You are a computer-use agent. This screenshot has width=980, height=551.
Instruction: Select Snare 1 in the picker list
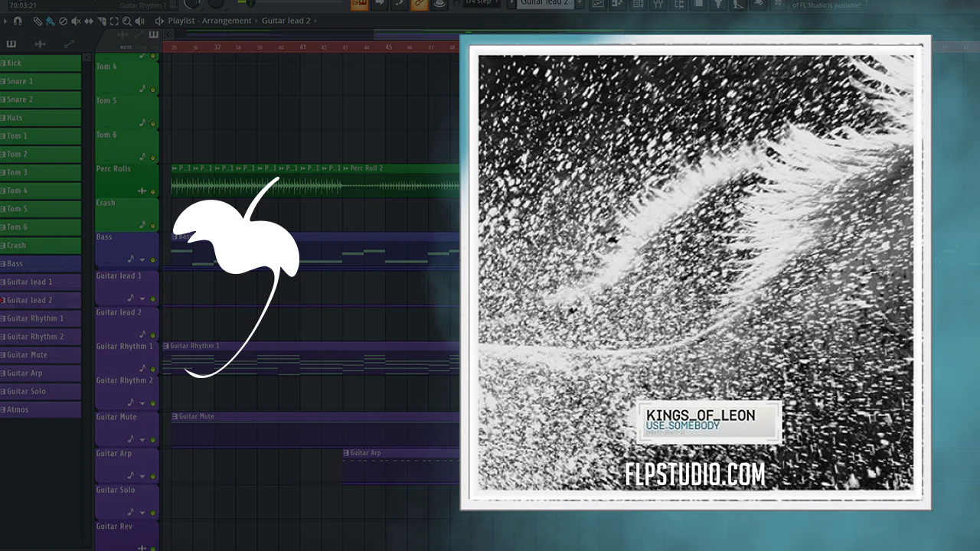(x=41, y=81)
